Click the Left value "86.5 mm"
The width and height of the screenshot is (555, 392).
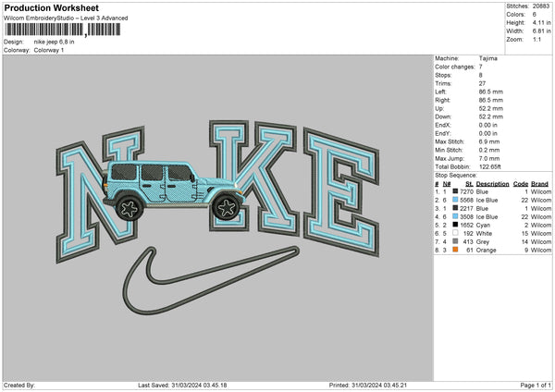click(x=490, y=92)
